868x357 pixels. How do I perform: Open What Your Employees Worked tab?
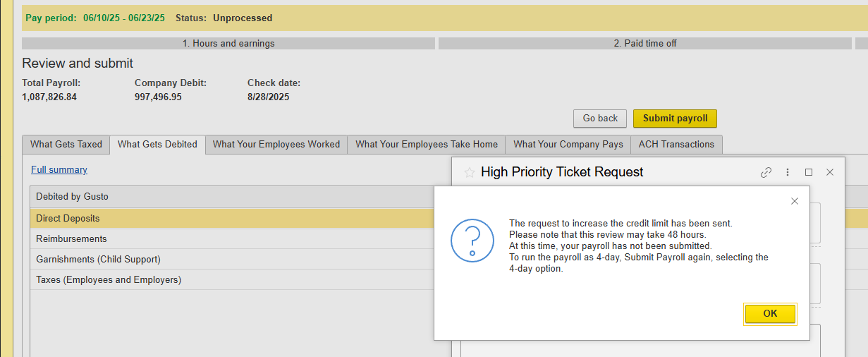[276, 145]
